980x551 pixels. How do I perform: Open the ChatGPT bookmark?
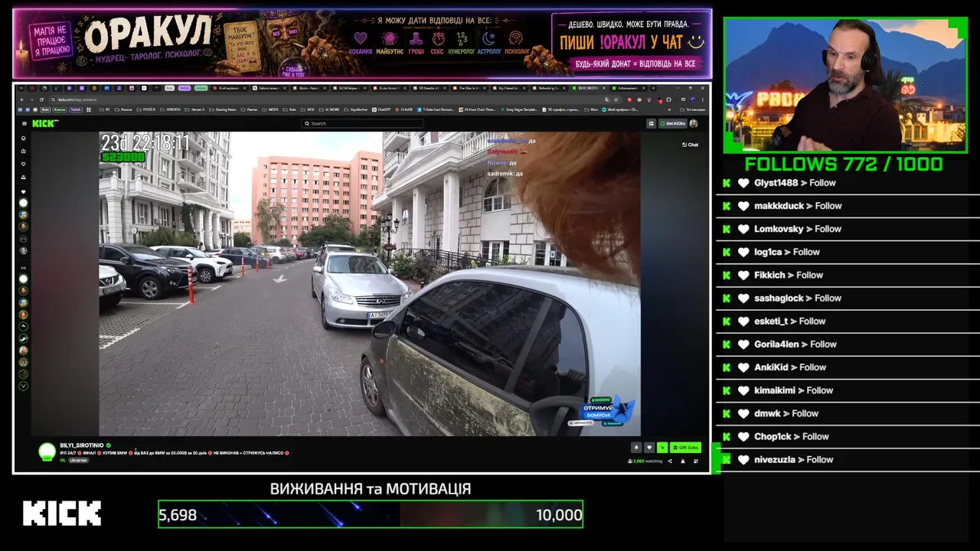(x=382, y=109)
